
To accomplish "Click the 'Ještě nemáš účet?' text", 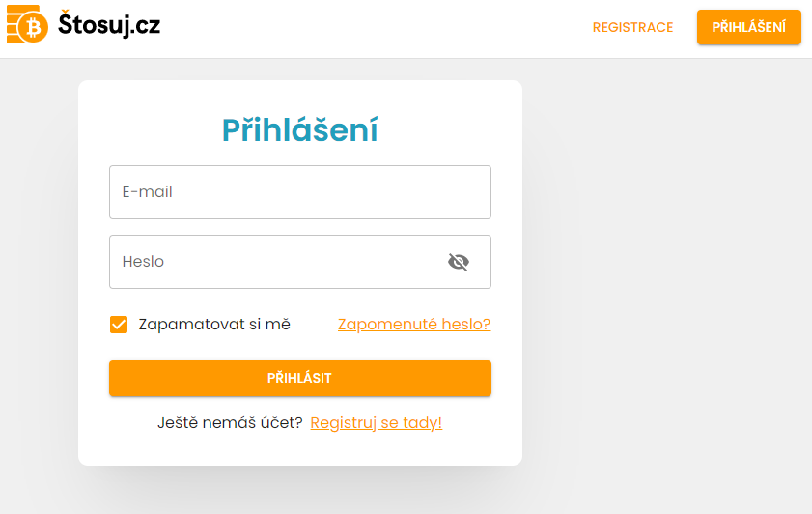I will (230, 423).
